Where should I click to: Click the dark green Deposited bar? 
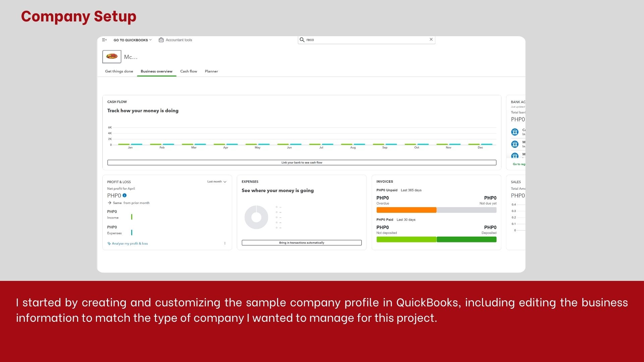pos(467,239)
